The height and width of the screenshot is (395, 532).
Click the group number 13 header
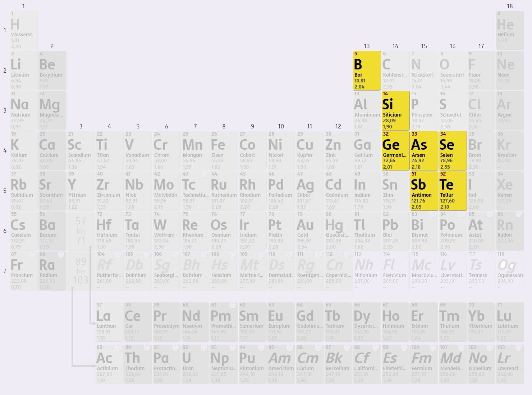click(x=367, y=46)
